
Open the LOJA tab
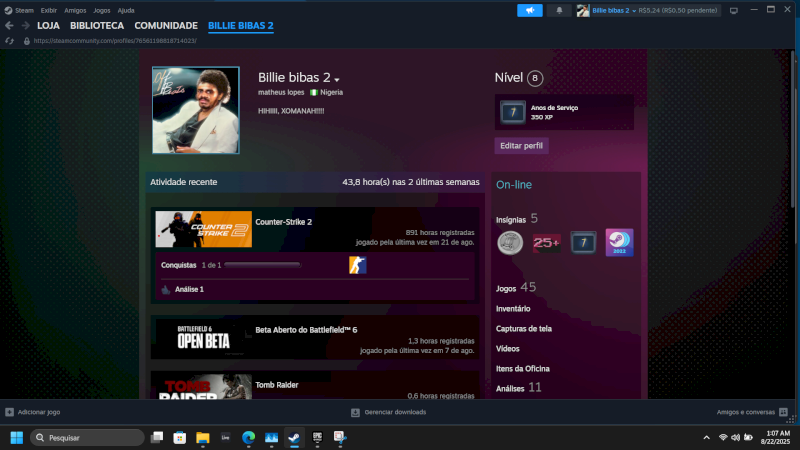click(x=48, y=25)
